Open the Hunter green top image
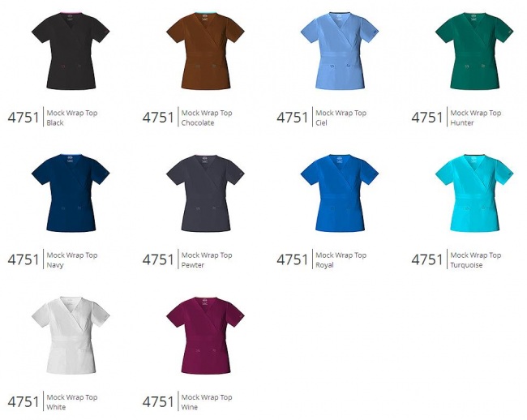The image size is (527, 420). coord(474,51)
